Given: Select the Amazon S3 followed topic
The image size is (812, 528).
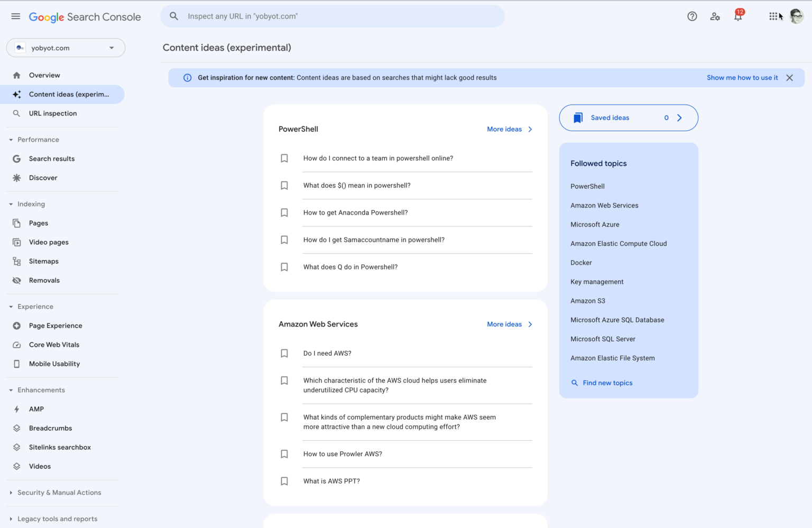Looking at the screenshot, I should (588, 301).
